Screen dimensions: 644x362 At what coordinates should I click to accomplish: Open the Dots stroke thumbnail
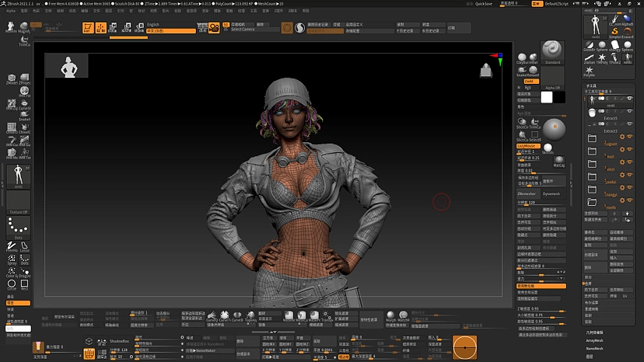pos(18,227)
